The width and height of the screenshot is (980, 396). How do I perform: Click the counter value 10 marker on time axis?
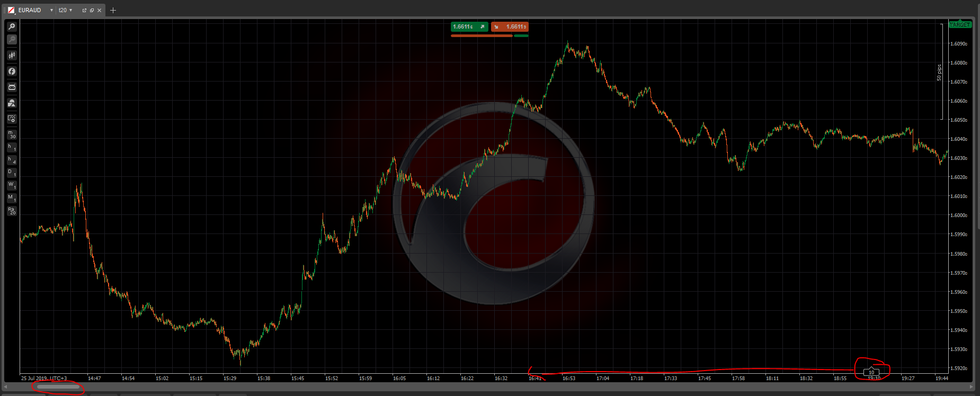(x=871, y=372)
